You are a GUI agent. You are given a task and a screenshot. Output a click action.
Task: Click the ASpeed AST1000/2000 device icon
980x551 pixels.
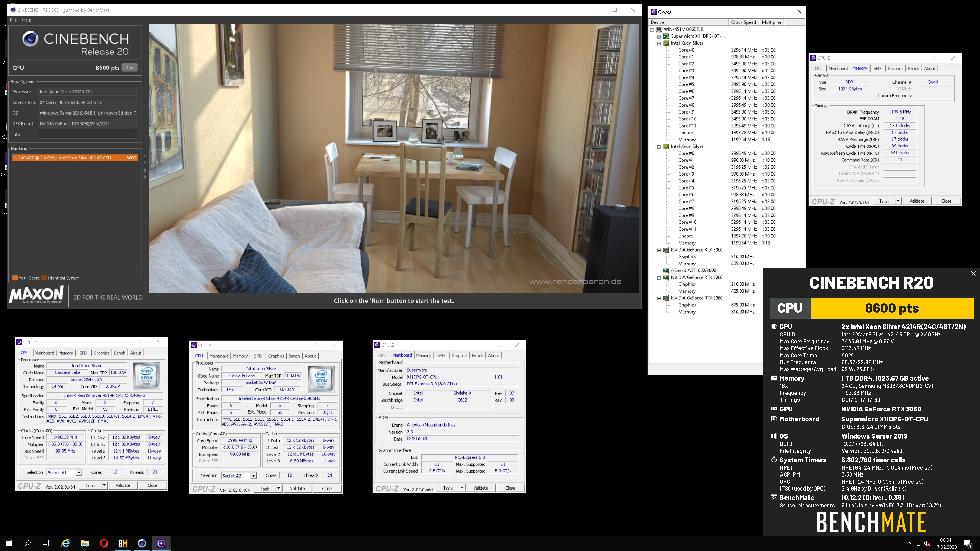pyautogui.click(x=666, y=270)
